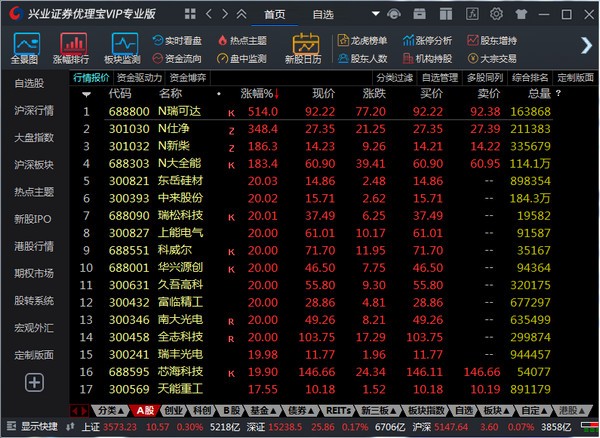The image size is (600, 438).
Task: Add a new sidebar item with plus icon
Action: pos(34,382)
